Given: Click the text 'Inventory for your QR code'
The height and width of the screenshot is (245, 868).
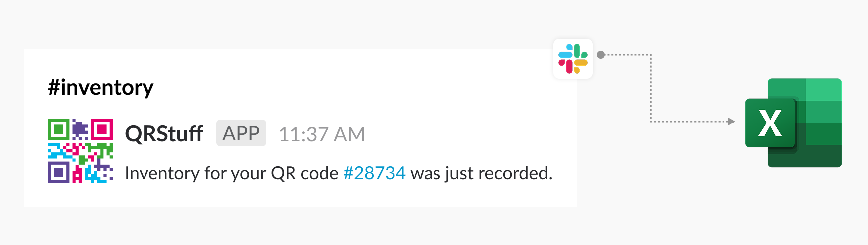Looking at the screenshot, I should coord(232,173).
